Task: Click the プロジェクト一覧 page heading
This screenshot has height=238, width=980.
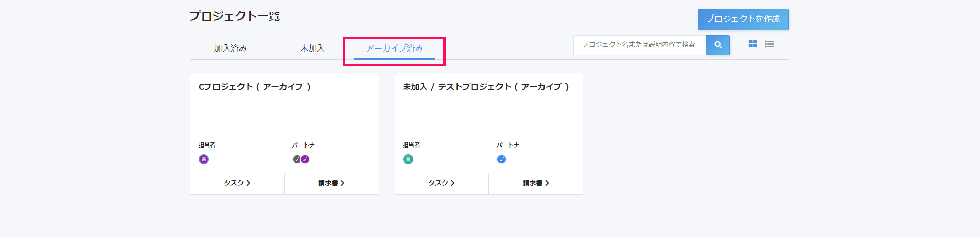Action: (235, 16)
